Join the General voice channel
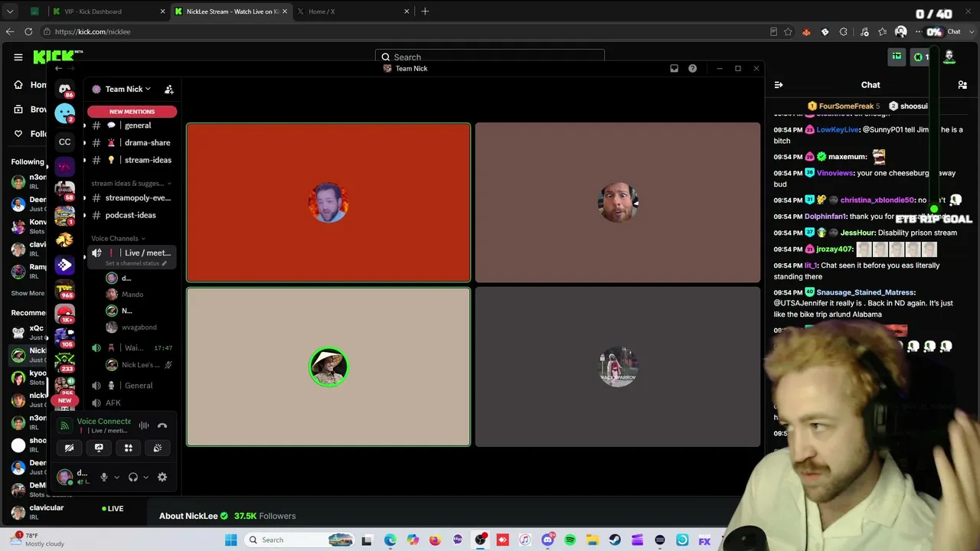980x551 pixels. [132, 386]
